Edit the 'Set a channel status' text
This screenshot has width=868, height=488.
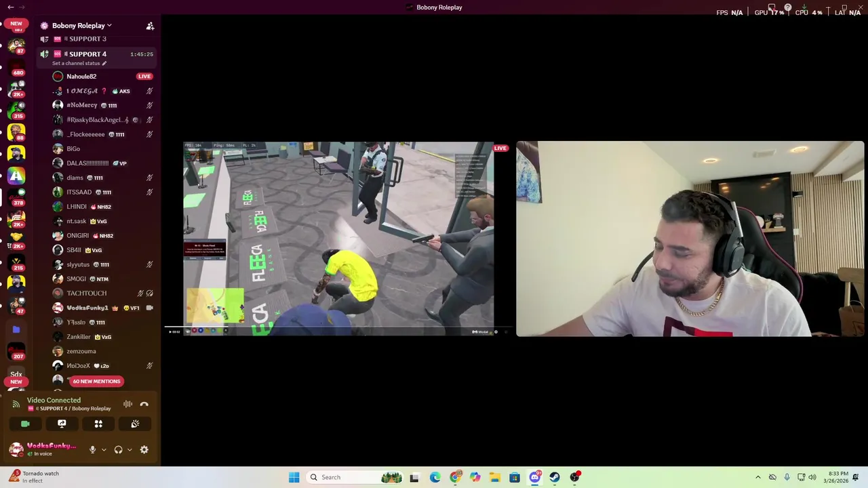pyautogui.click(x=79, y=63)
